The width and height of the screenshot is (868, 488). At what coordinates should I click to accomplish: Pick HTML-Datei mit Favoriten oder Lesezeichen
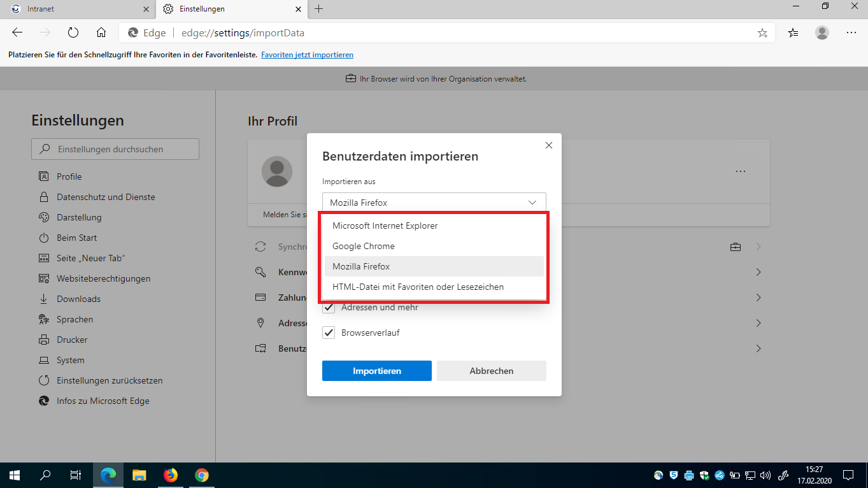pyautogui.click(x=418, y=287)
